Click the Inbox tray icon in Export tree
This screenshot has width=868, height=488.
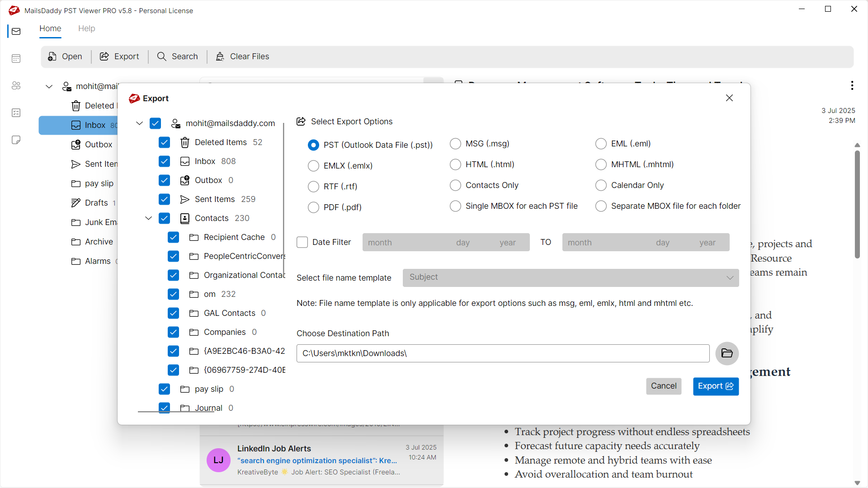[x=185, y=161]
